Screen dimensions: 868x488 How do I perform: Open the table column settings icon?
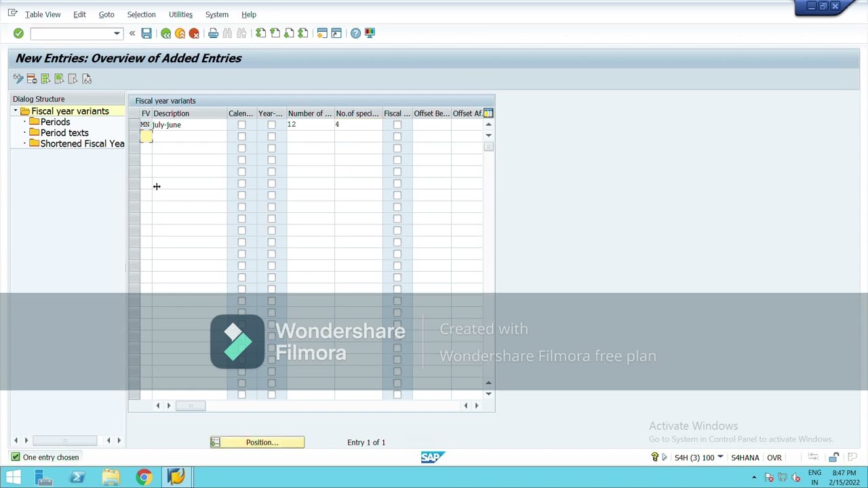tap(488, 113)
